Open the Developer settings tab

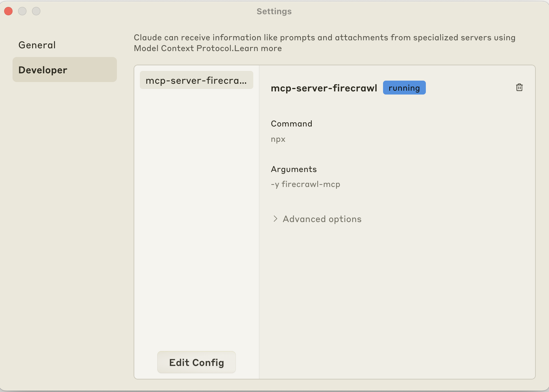tap(42, 70)
